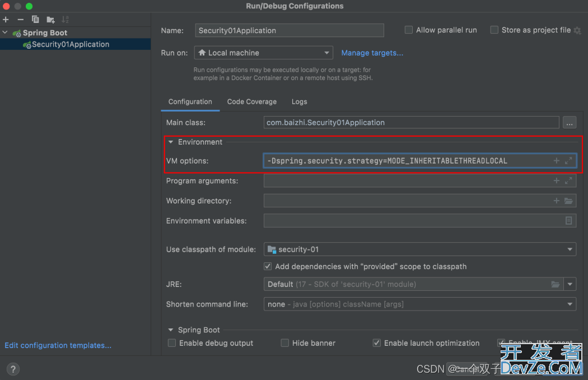Remove selected configuration with minus icon
Viewport: 588px width, 380px height.
click(x=21, y=20)
